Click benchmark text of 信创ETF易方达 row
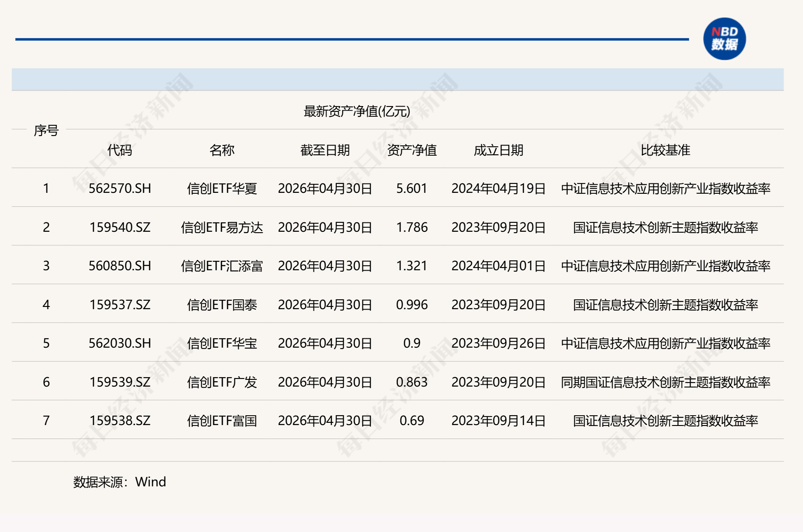The image size is (803, 532). (x=666, y=227)
